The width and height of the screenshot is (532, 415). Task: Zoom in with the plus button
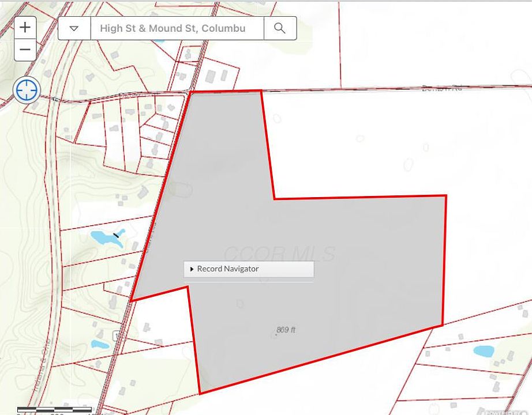25,27
